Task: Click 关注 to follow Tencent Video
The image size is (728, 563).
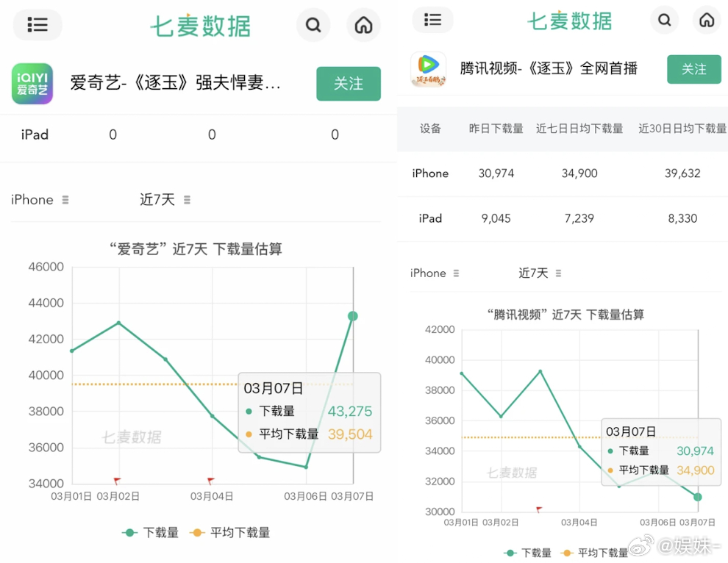Action: 694,69
